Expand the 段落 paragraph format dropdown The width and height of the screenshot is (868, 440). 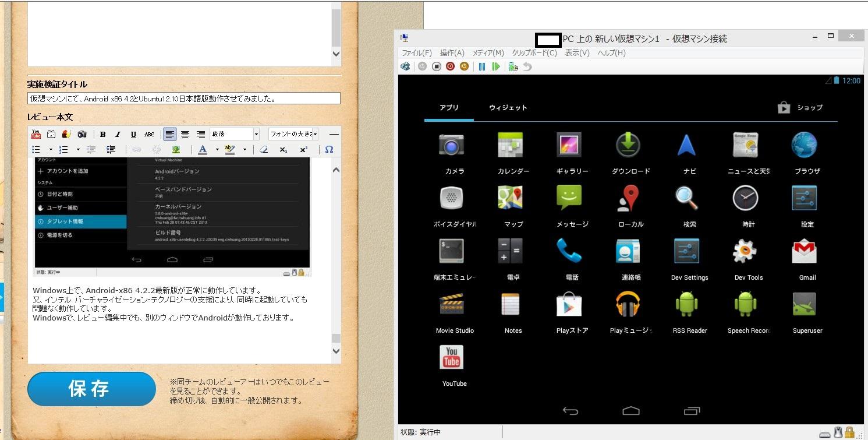(x=256, y=134)
